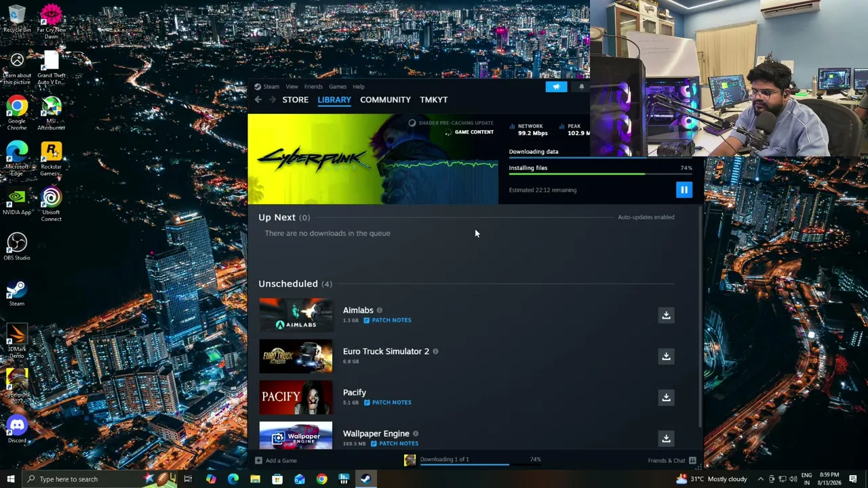Select the Rockstar Games Launcher icon

(51, 159)
